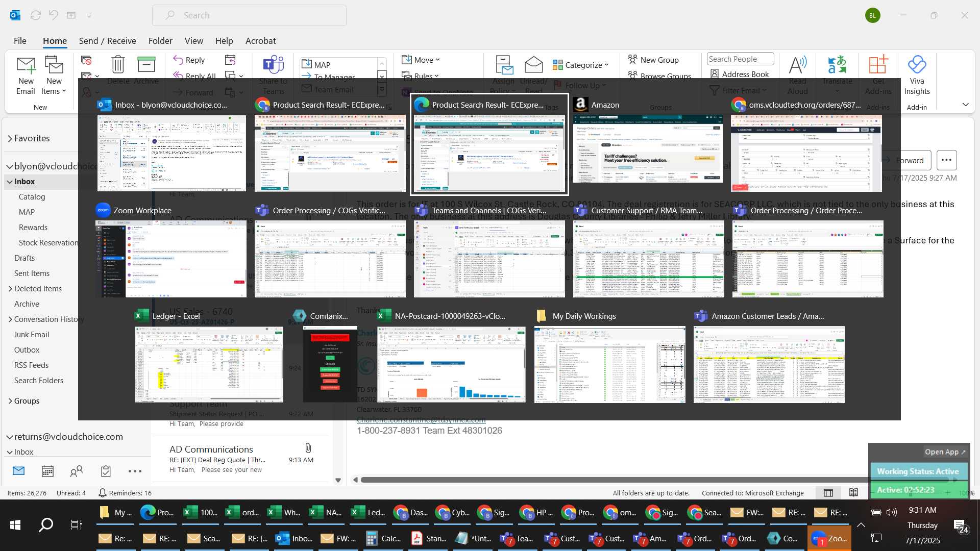Click the Undo icon in title bar
This screenshot has height=551, width=980.
[x=54, y=15]
